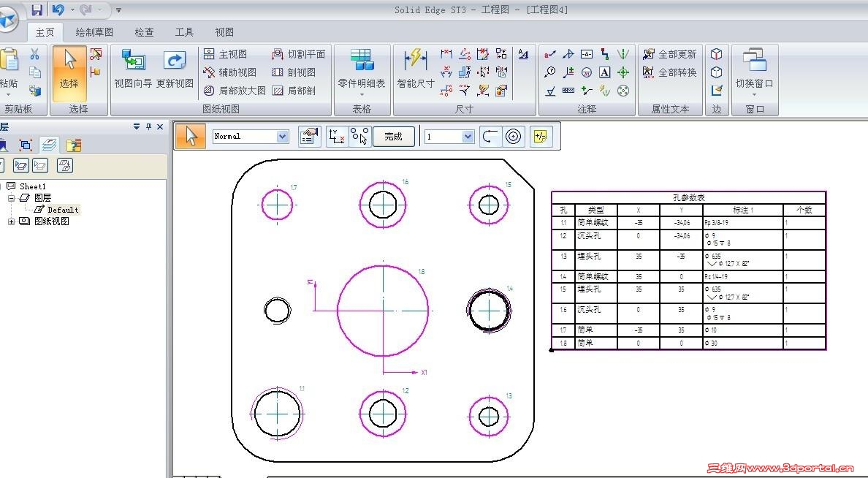This screenshot has width=868, height=478.
Task: Select the layers tab icon in the panel
Action: point(49,145)
